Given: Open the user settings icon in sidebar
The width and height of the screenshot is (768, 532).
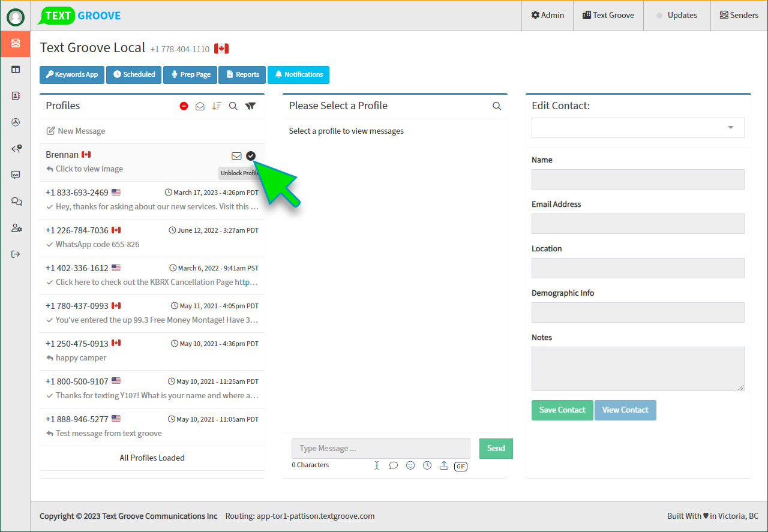Looking at the screenshot, I should point(16,228).
